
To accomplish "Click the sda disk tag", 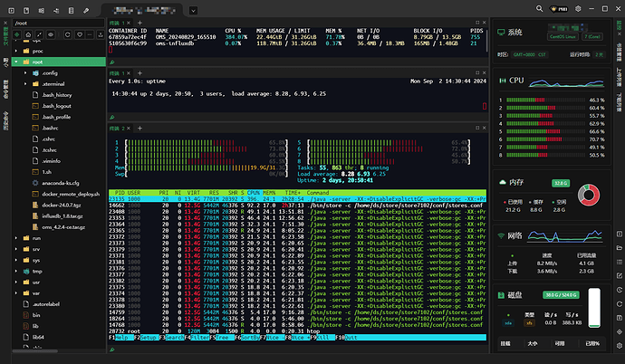I will (x=508, y=323).
